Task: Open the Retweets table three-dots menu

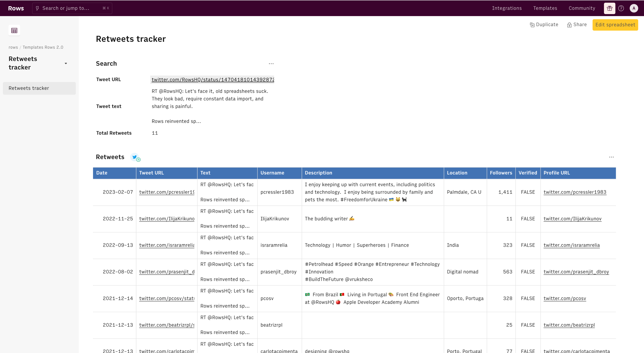Action: click(x=611, y=157)
